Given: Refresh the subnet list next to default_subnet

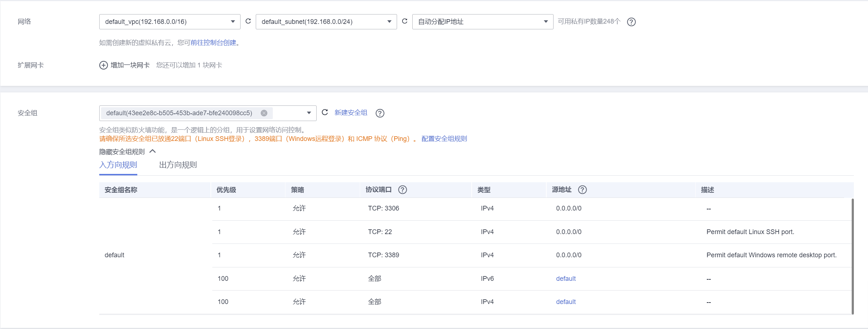Looking at the screenshot, I should pos(405,21).
